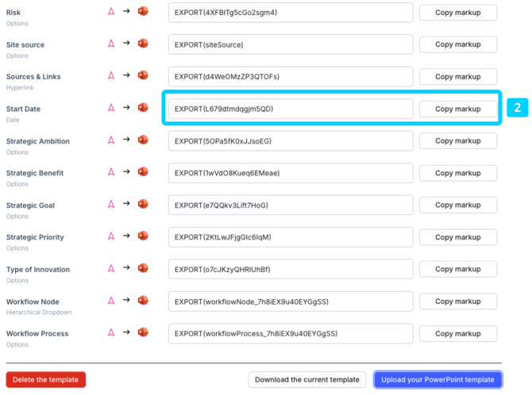Click the Sources & Links label

pyautogui.click(x=33, y=77)
